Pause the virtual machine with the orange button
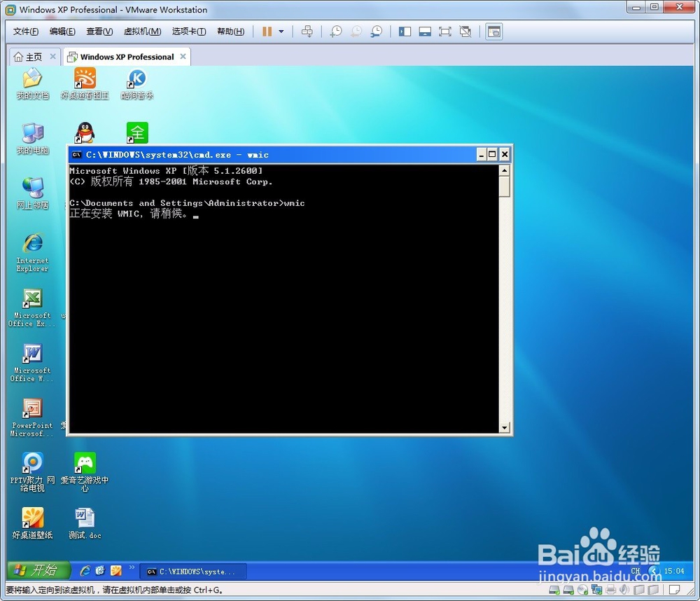Image resolution: width=700 pixels, height=601 pixels. click(x=267, y=32)
